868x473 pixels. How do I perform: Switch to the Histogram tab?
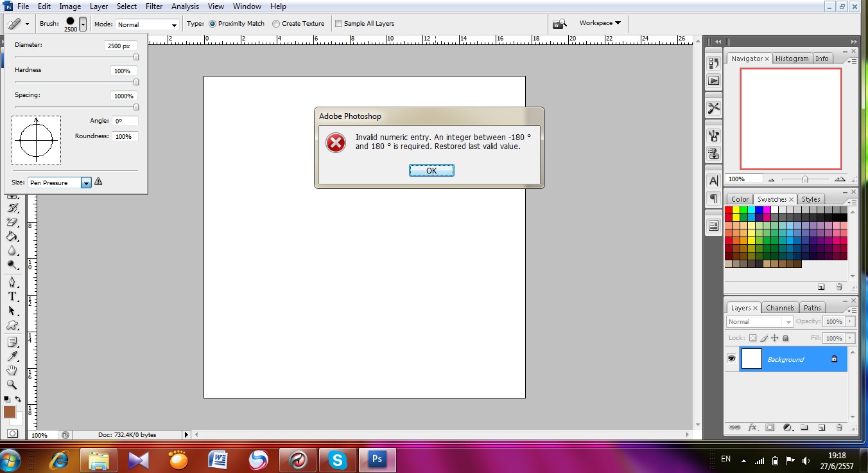pyautogui.click(x=792, y=58)
